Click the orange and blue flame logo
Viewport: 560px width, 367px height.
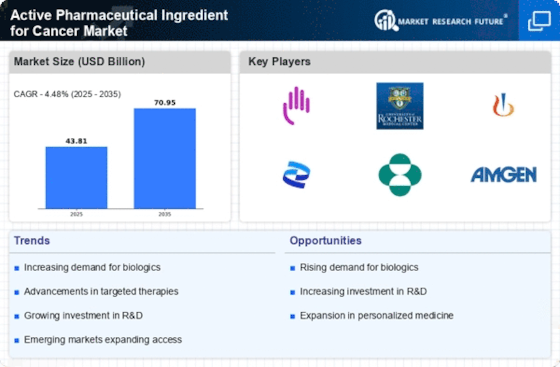coord(503,105)
